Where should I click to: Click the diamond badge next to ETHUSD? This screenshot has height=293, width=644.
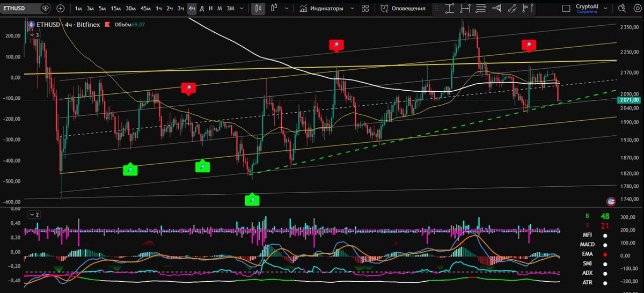point(45,9)
